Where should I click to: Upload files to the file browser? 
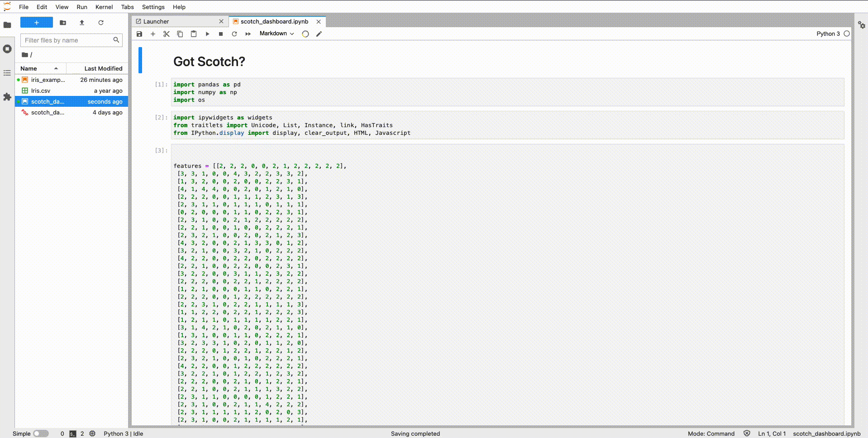click(x=82, y=22)
